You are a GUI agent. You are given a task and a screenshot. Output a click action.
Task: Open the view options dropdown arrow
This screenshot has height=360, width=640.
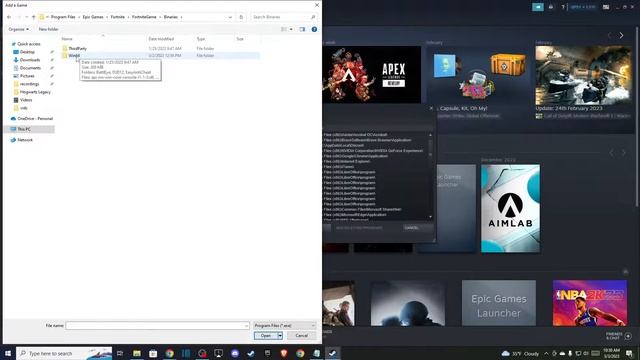(291, 29)
